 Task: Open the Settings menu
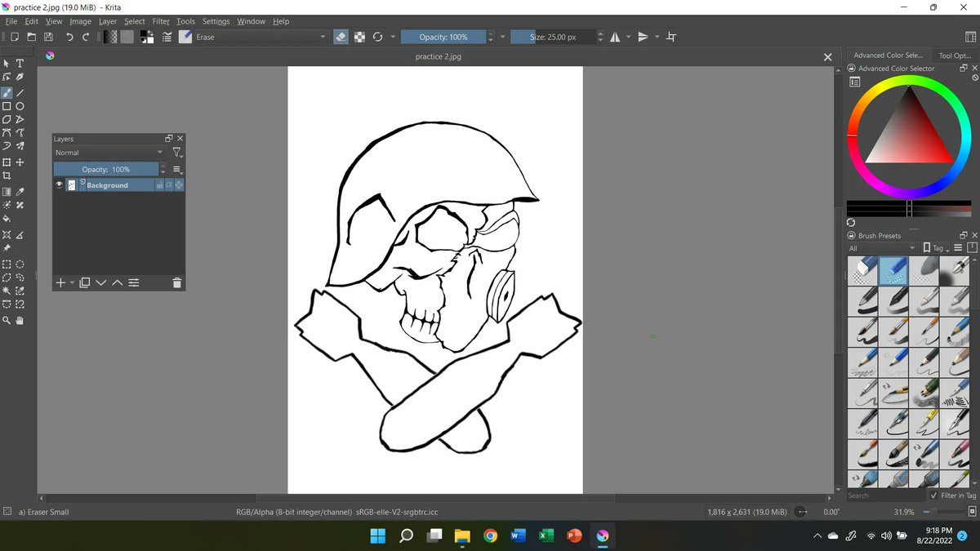coord(216,21)
